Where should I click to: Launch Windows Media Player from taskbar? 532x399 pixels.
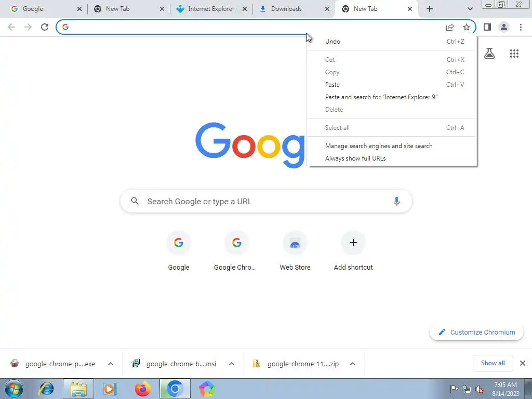[x=110, y=389]
